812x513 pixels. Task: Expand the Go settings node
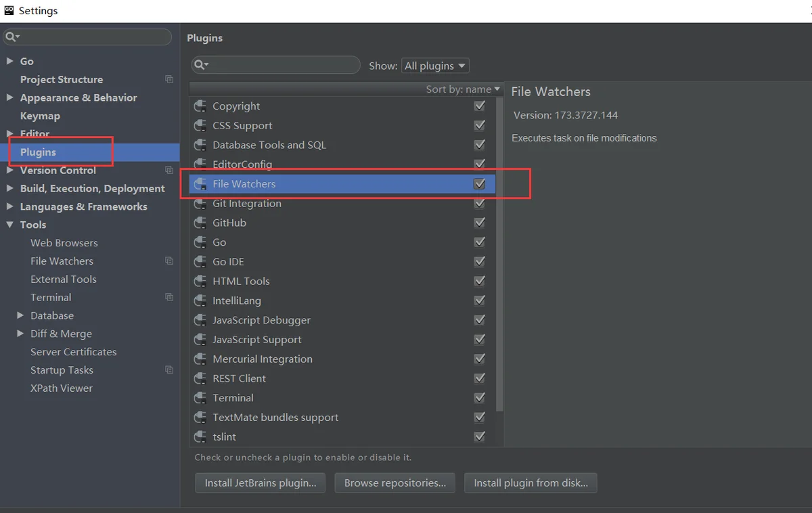coord(9,61)
